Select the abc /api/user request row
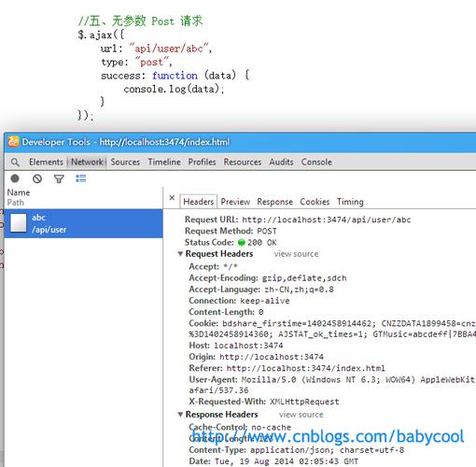This screenshot has height=467, width=476. coord(83,223)
